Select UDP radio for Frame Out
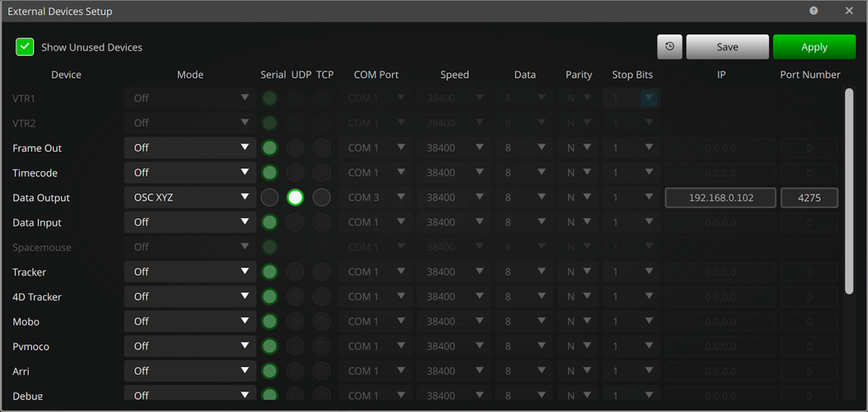This screenshot has height=412, width=868. [x=295, y=148]
